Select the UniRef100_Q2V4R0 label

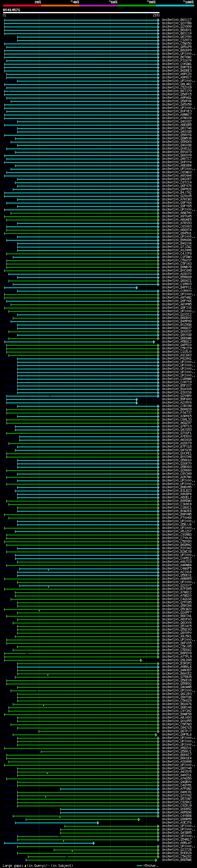pos(177,396)
